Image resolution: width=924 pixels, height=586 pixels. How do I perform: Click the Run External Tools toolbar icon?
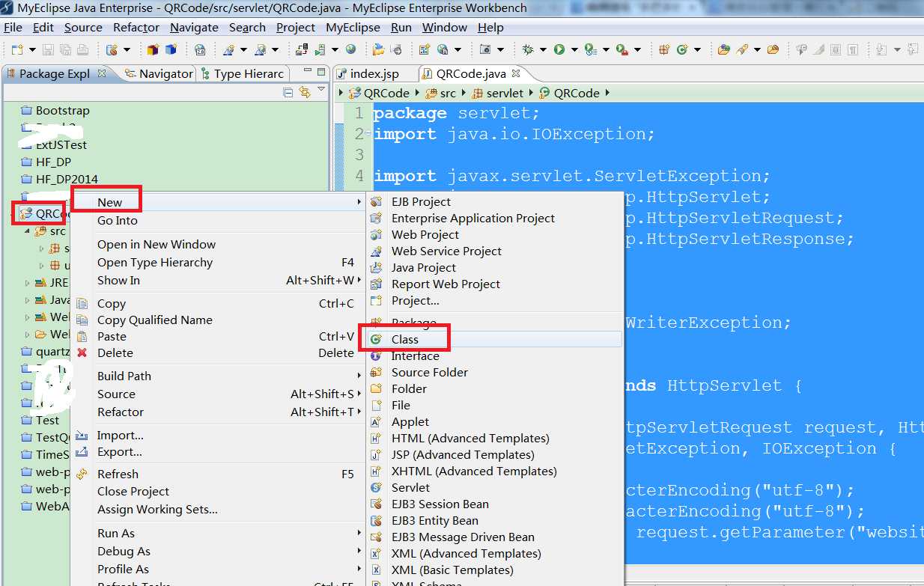(621, 50)
